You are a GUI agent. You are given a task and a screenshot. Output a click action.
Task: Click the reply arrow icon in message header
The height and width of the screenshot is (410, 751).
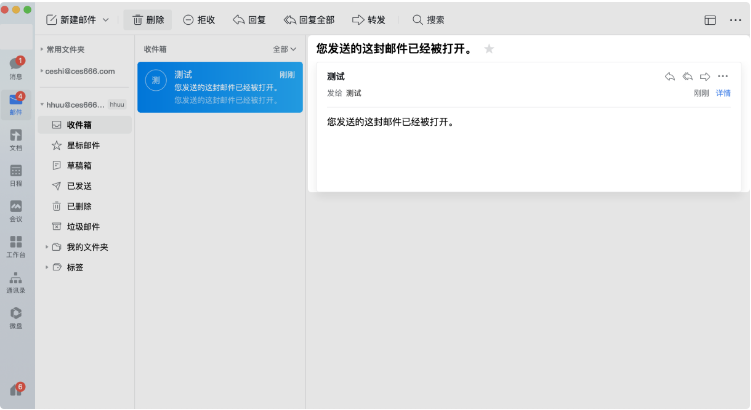670,76
